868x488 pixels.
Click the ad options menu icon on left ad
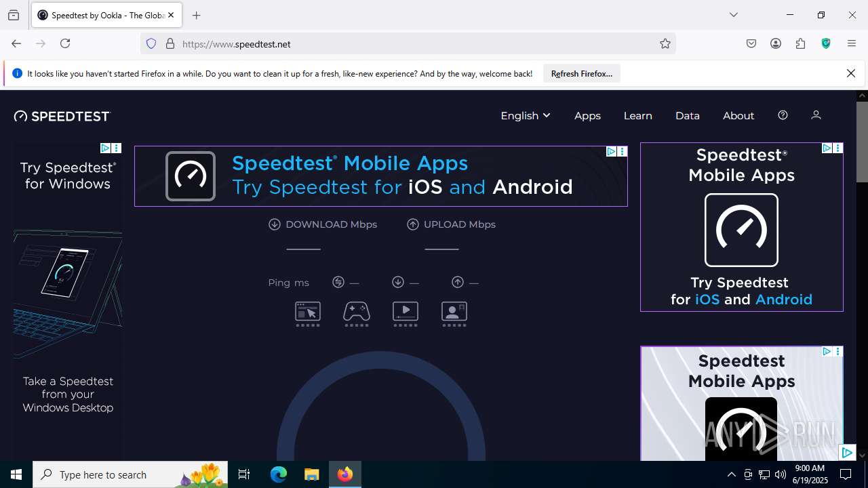[x=117, y=148]
